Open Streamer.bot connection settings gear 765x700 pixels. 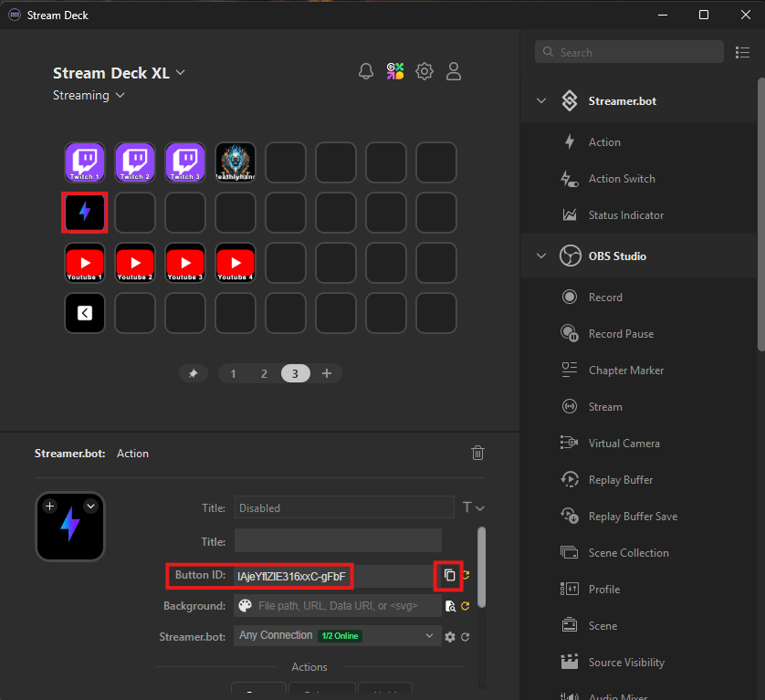point(450,636)
